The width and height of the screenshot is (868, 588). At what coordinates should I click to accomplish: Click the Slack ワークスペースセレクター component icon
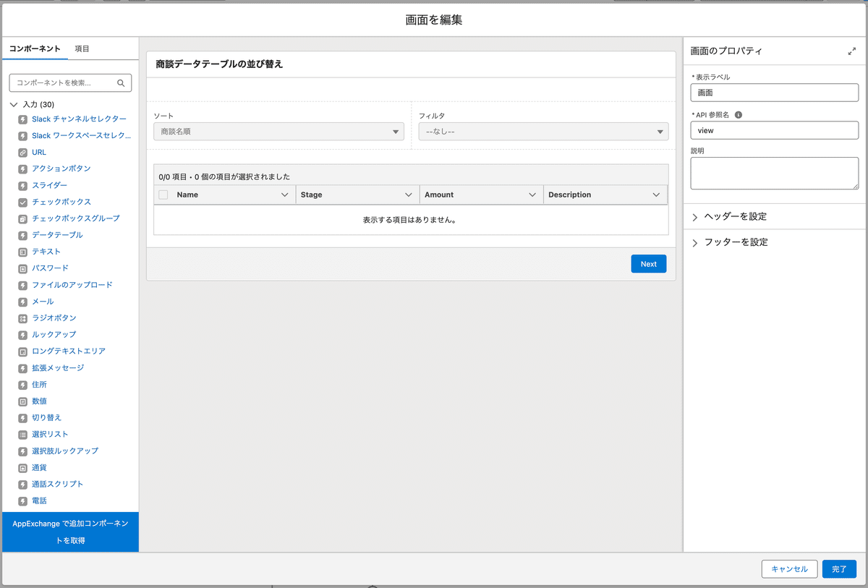pos(23,135)
